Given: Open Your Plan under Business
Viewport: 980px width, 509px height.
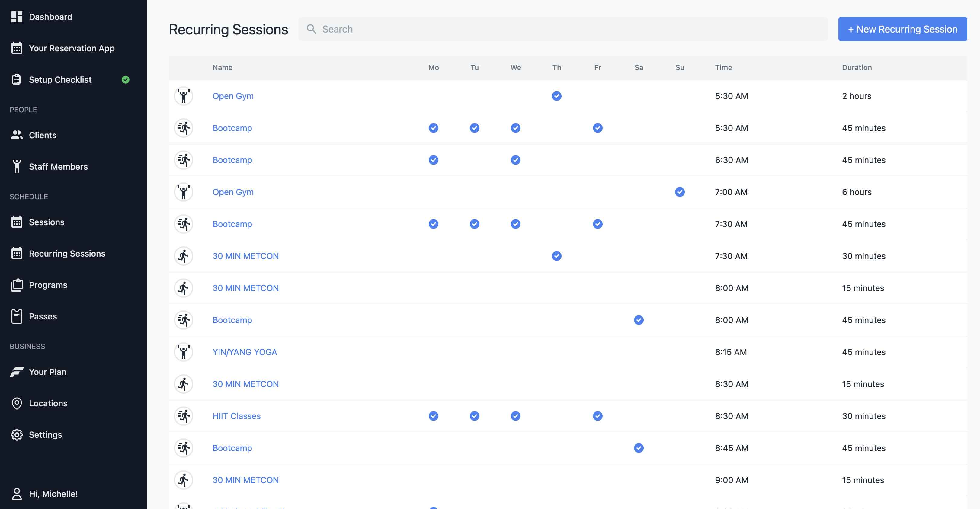Looking at the screenshot, I should 48,372.
